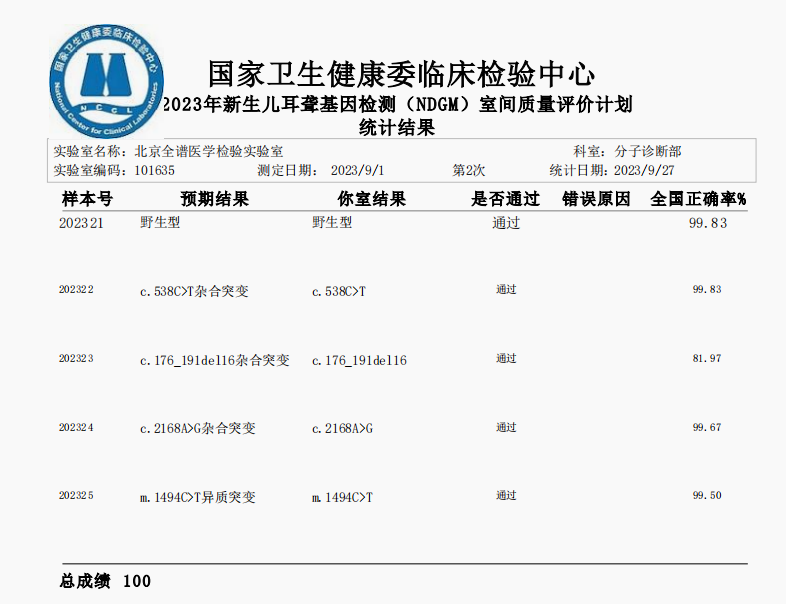Screen dimensions: 786x604
Task: Click the 统计结果 heading
Action: (x=397, y=127)
